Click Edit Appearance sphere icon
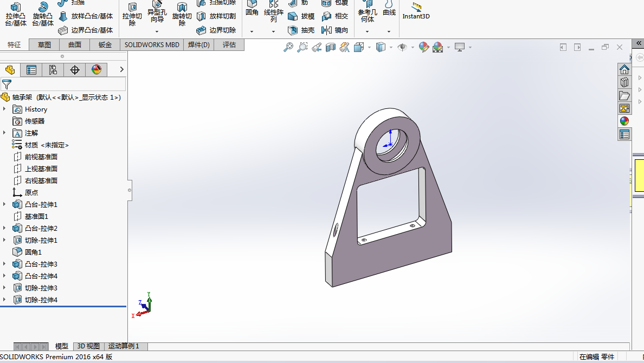Image resolution: width=644 pixels, height=363 pixels. tap(423, 47)
